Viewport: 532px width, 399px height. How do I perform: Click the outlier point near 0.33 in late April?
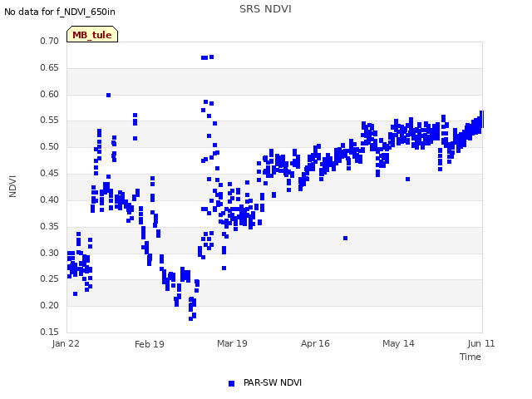pos(346,239)
